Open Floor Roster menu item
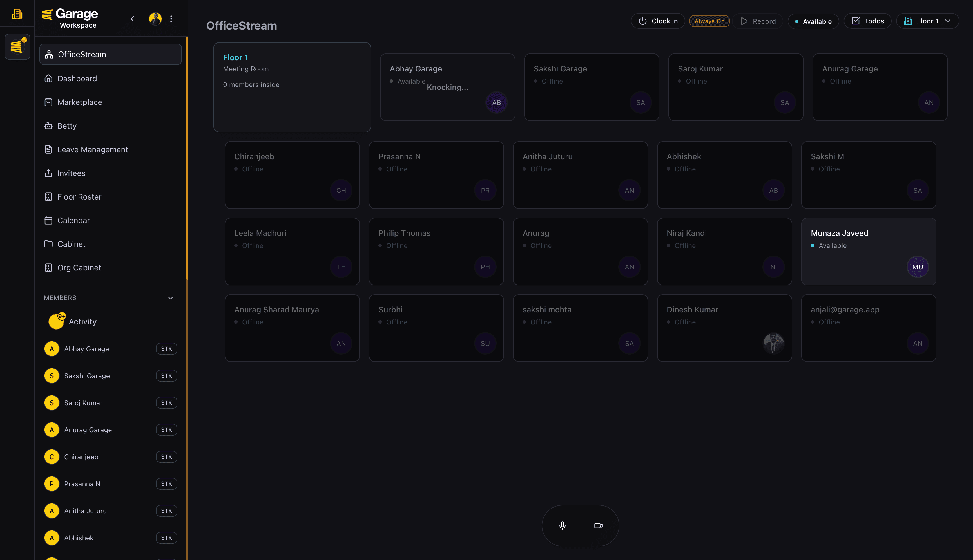 [x=79, y=197]
